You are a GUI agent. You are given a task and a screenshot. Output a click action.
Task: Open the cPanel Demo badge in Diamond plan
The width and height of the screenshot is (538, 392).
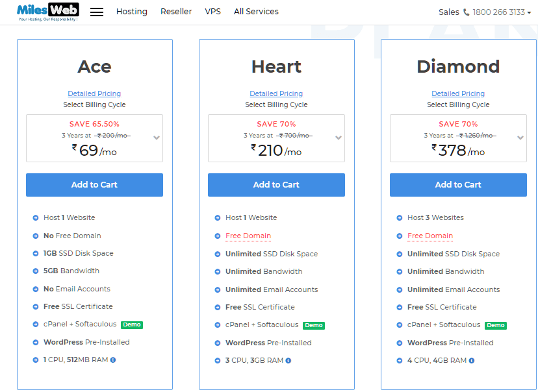point(496,325)
